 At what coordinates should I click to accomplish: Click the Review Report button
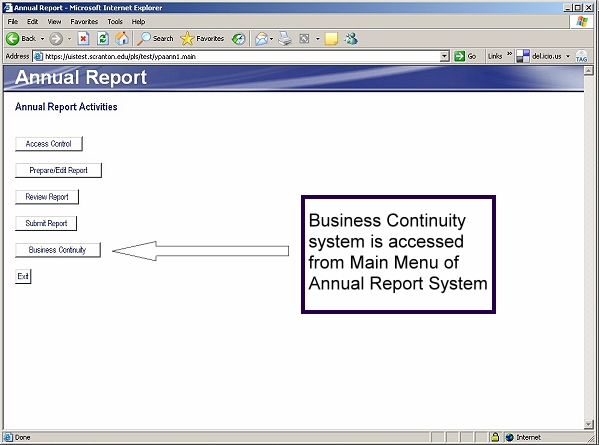tap(47, 197)
